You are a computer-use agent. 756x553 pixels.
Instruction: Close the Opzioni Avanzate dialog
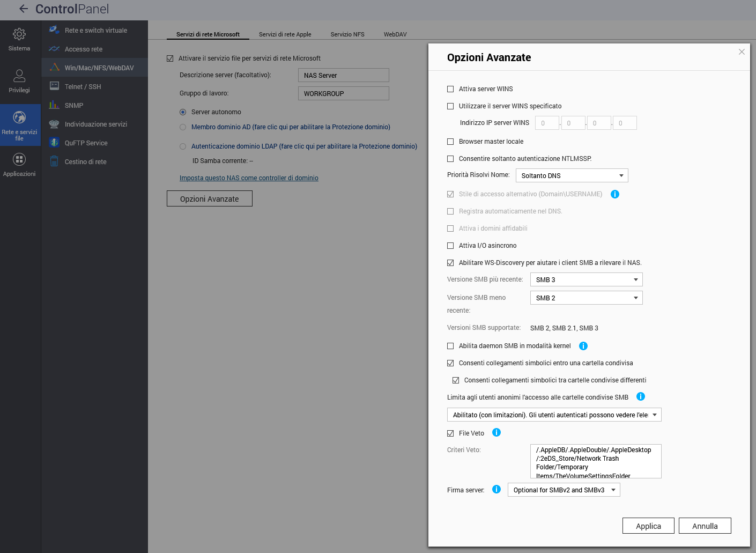point(742,52)
